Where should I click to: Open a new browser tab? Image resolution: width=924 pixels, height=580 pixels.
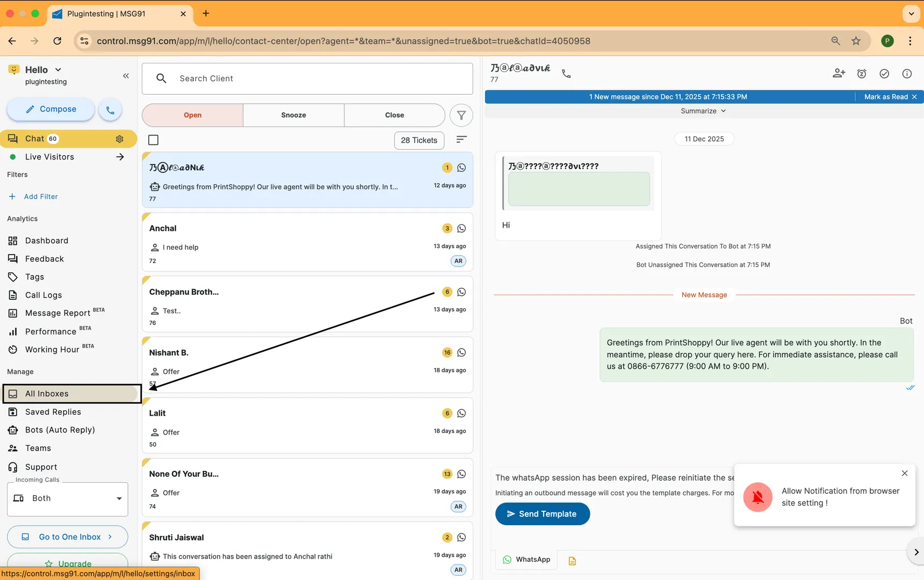tap(206, 13)
